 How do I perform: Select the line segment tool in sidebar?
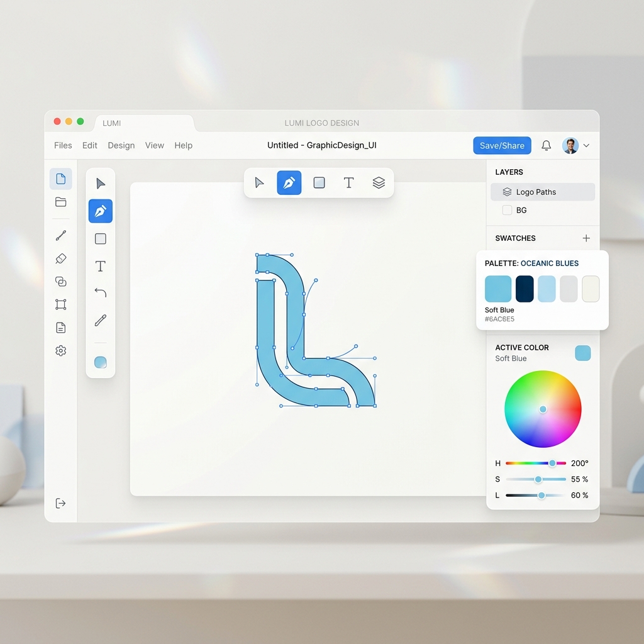[x=61, y=235]
